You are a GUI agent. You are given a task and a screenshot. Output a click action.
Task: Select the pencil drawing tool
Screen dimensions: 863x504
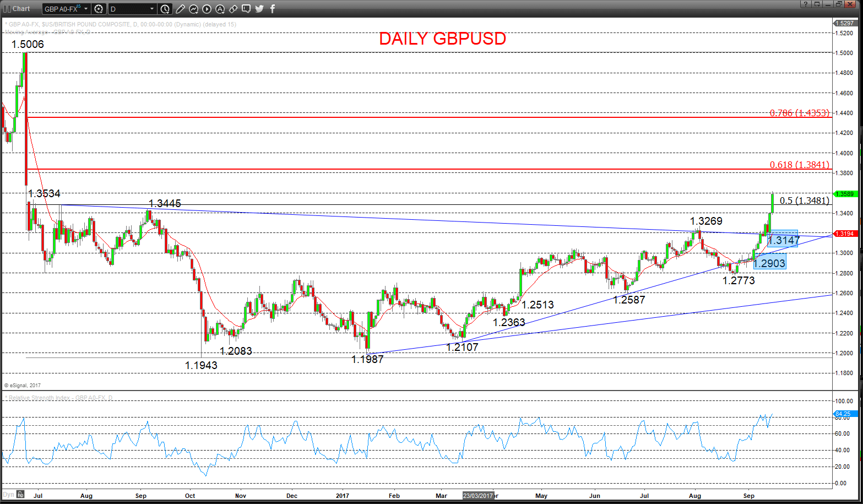[181, 9]
